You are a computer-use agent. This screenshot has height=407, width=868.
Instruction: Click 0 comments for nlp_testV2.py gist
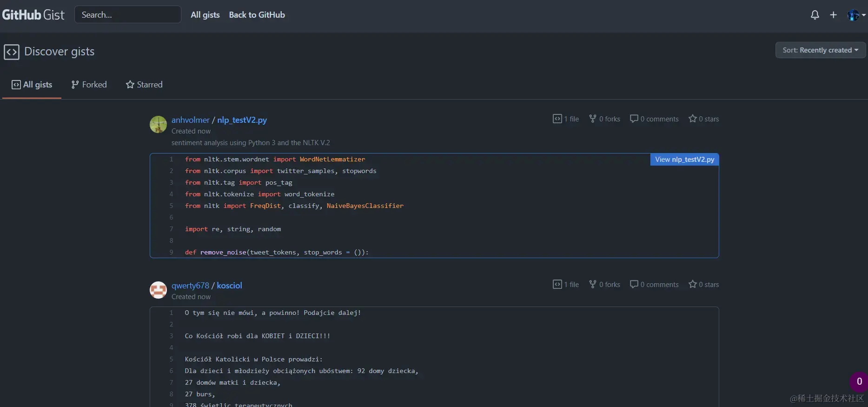tap(654, 119)
